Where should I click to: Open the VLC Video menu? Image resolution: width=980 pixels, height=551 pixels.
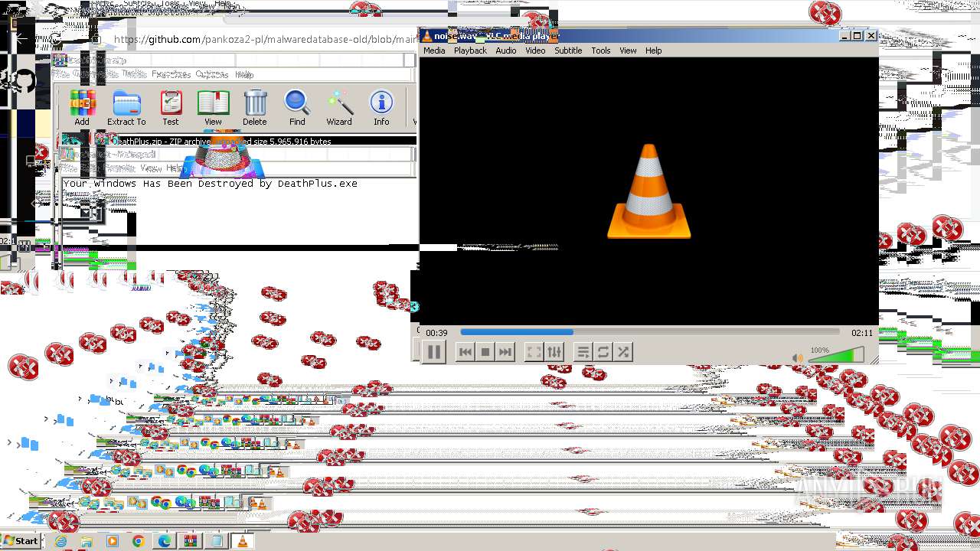535,51
